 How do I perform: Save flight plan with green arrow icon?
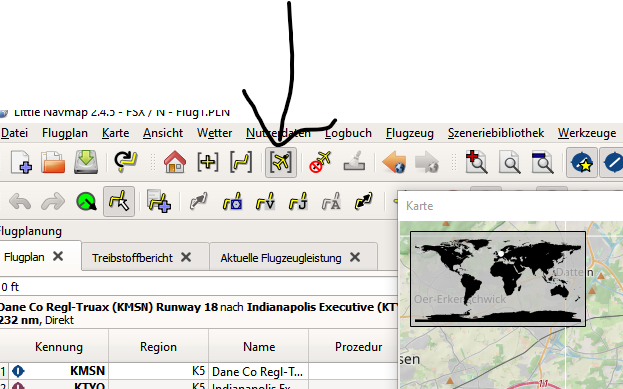pyautogui.click(x=86, y=162)
